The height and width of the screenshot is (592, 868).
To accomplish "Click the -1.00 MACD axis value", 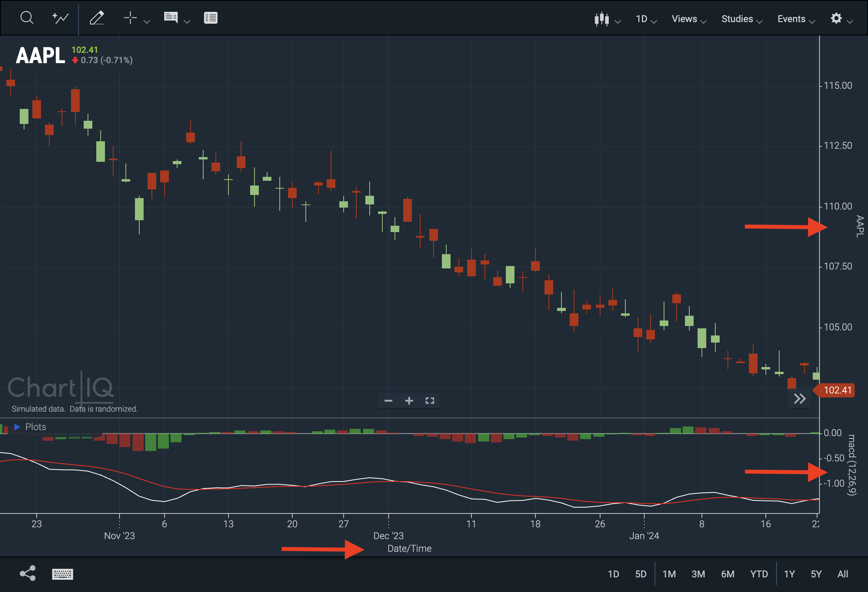I will [834, 483].
